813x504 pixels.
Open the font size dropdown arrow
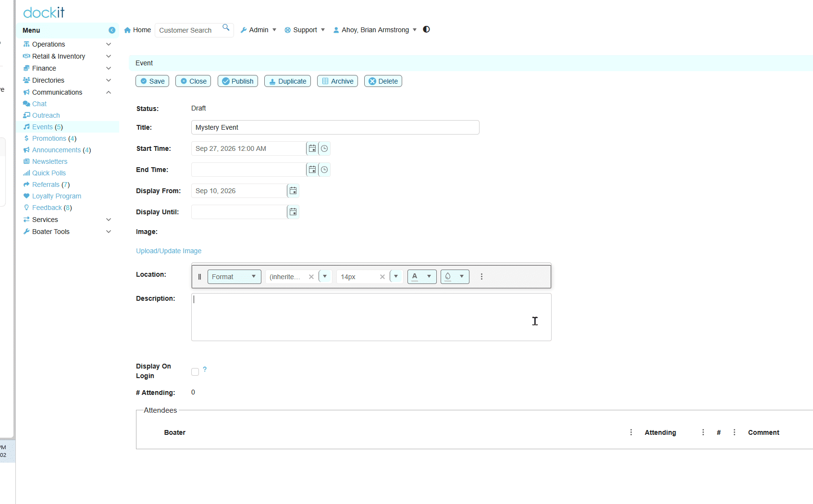(x=396, y=276)
